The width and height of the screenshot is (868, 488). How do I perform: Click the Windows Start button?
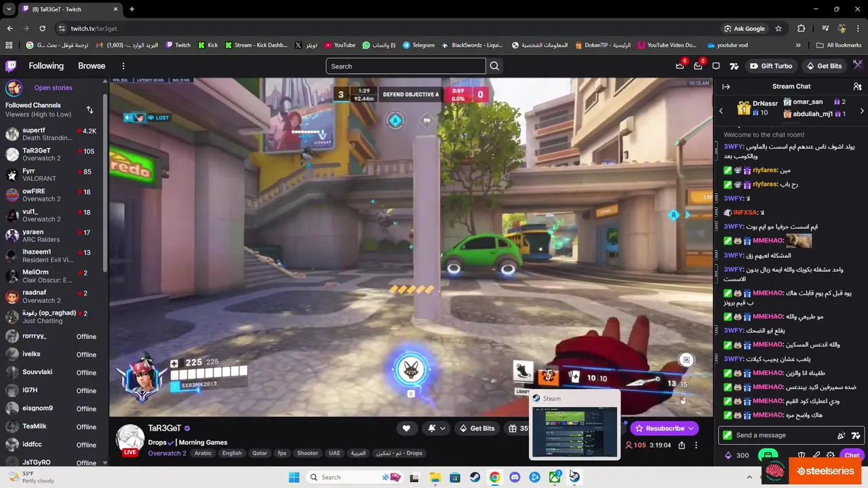pos(294,477)
